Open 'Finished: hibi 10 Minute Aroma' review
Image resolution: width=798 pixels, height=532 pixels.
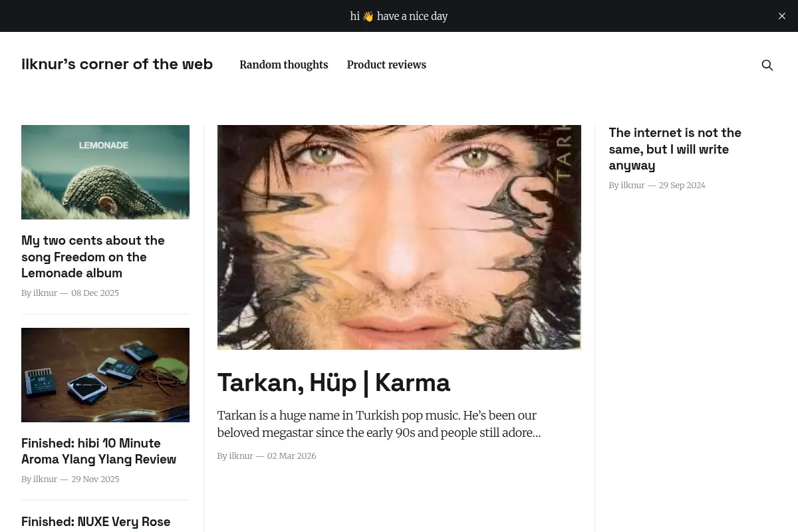(98, 451)
